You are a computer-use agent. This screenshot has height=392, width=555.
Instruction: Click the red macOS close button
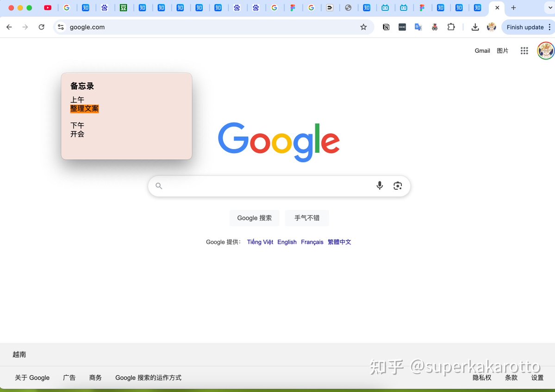(11, 8)
